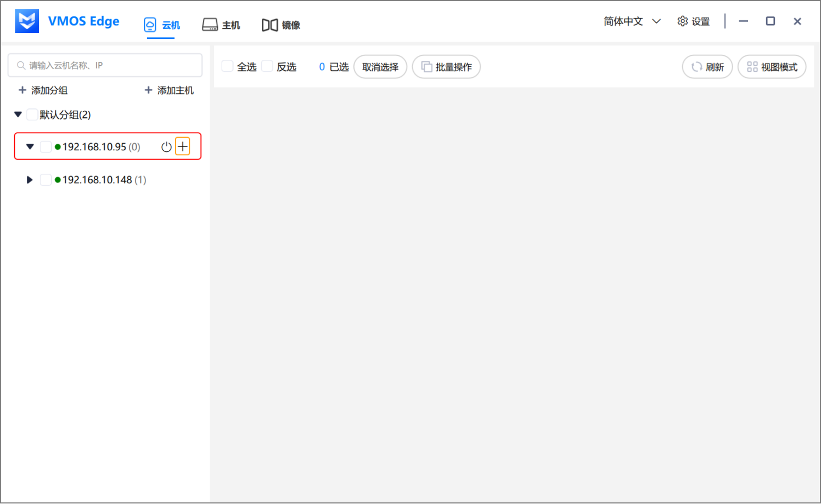Image resolution: width=821 pixels, height=504 pixels.
Task: Click the refresh icon in 刷新 button
Action: click(697, 66)
